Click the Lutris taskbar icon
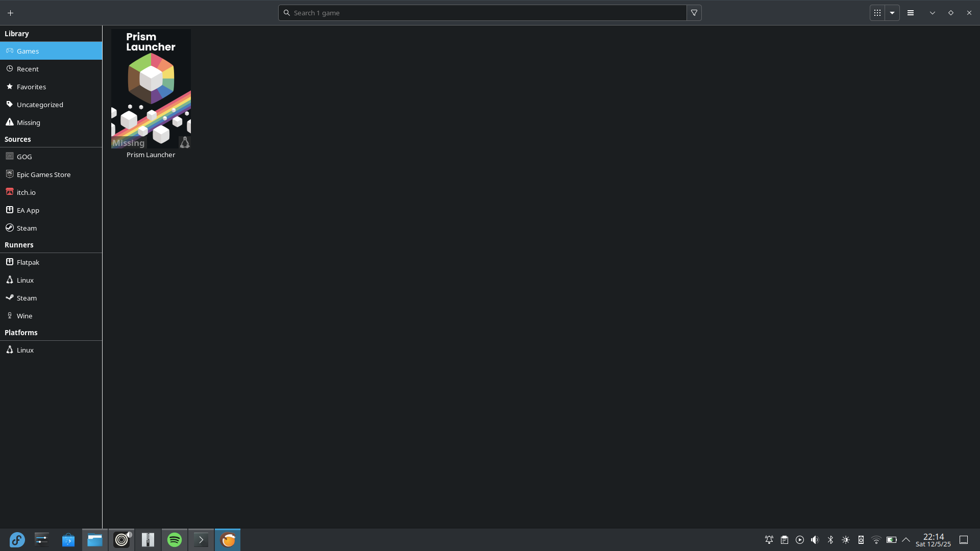Screen dimensions: 980x551 228,540
